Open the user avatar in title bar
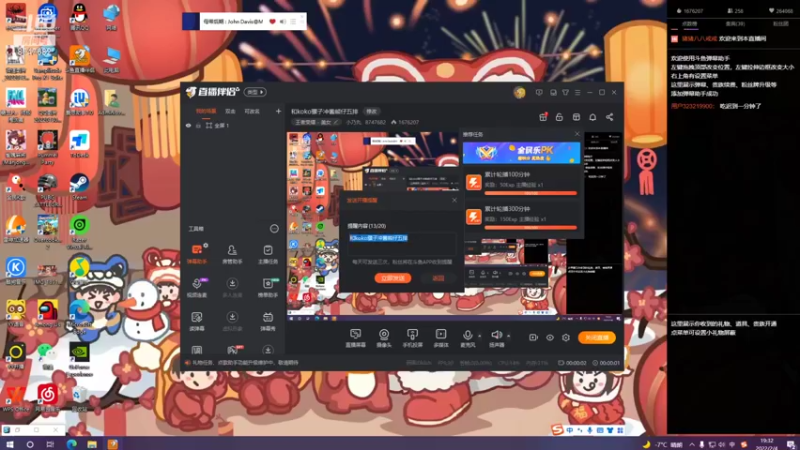 (x=519, y=92)
